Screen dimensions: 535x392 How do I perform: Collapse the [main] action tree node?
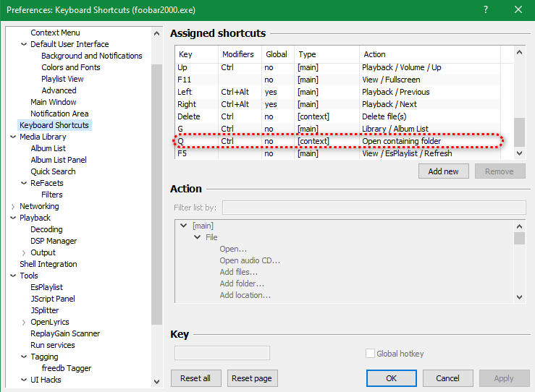pos(185,226)
